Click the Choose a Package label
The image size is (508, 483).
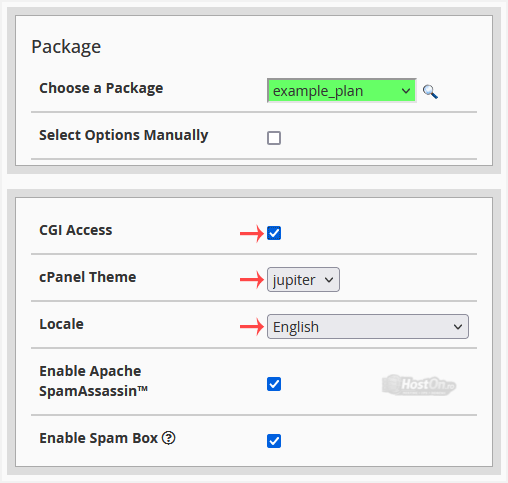click(101, 88)
